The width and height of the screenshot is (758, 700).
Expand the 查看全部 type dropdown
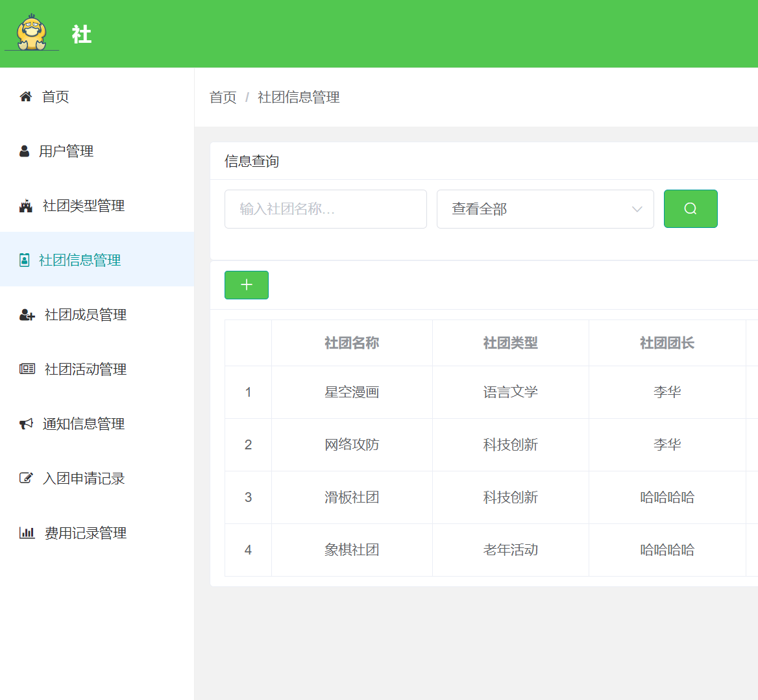pos(545,209)
